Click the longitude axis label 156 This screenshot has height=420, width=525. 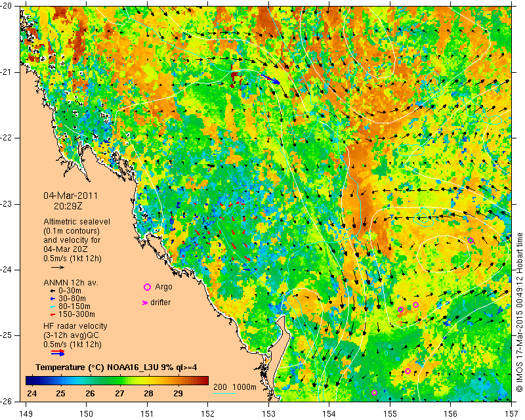[x=451, y=414]
